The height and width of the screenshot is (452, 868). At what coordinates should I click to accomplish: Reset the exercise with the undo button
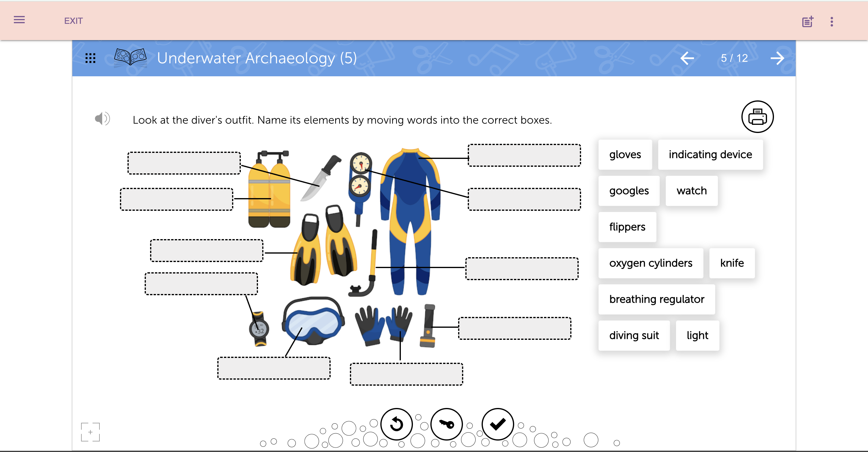coord(396,424)
